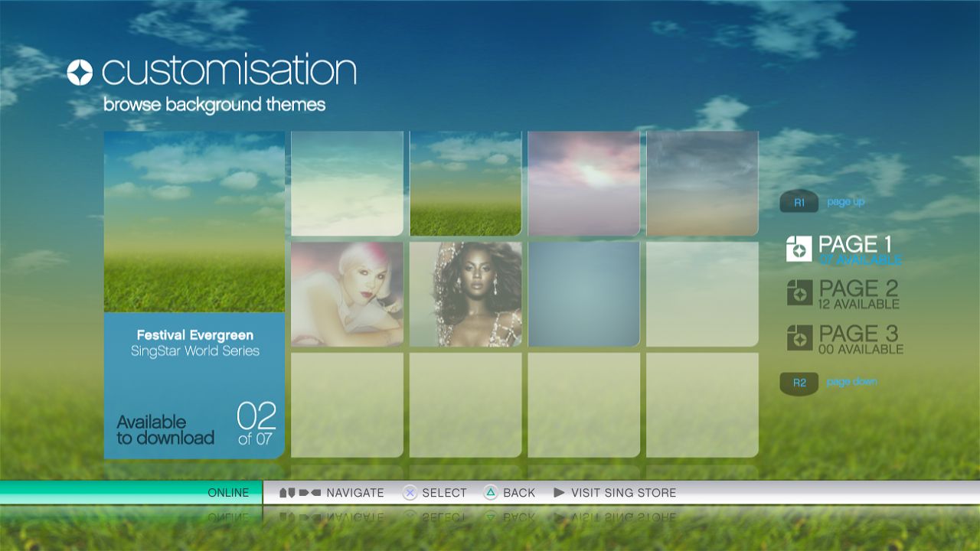The height and width of the screenshot is (551, 980).
Task: Click the page down label
Action: pyautogui.click(x=851, y=382)
